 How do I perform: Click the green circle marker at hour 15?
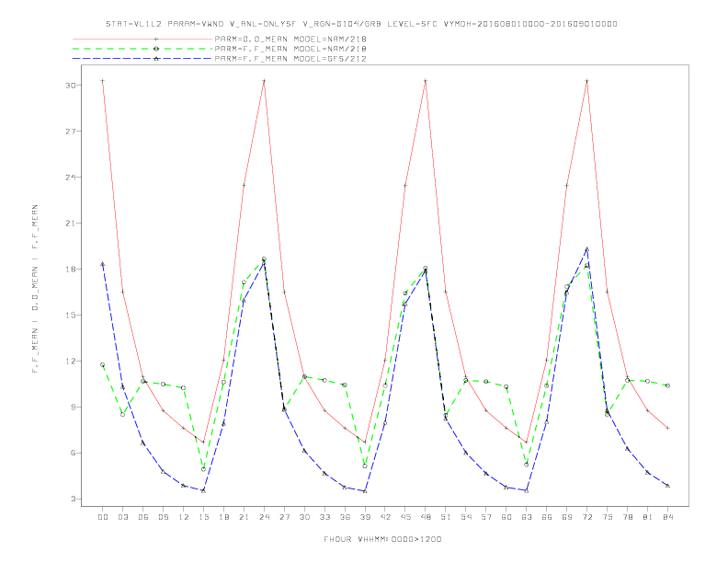click(x=204, y=470)
